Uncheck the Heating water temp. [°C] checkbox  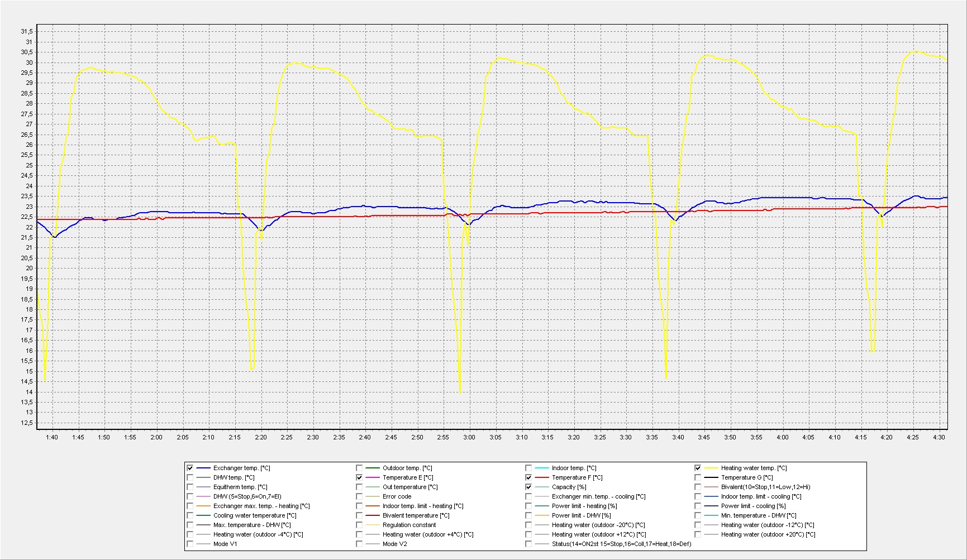(x=698, y=468)
